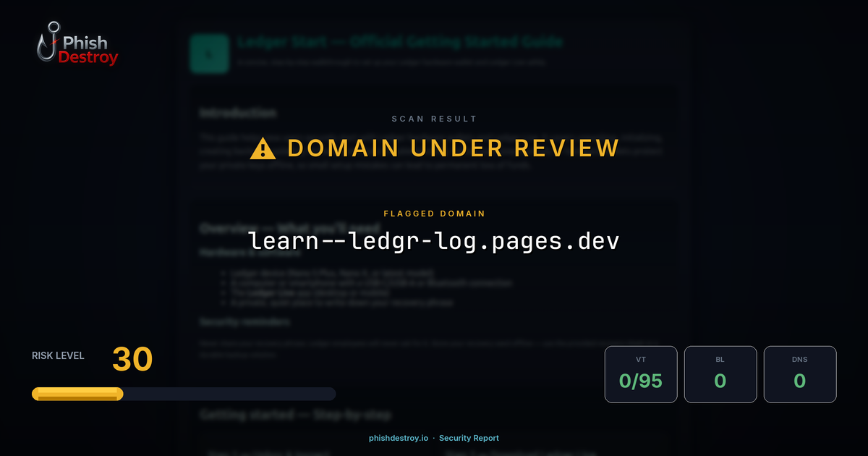The image size is (868, 456).
Task: Select the green guide icon beside the Ledger title
Action: 208,54
